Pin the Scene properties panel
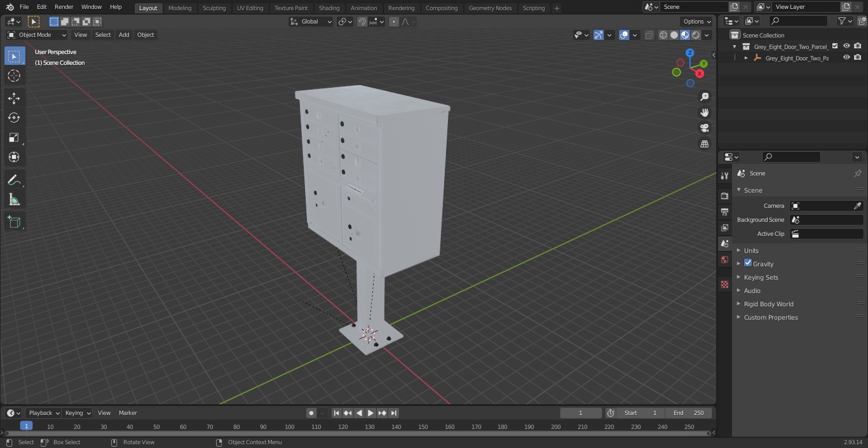868x448 pixels. (857, 173)
